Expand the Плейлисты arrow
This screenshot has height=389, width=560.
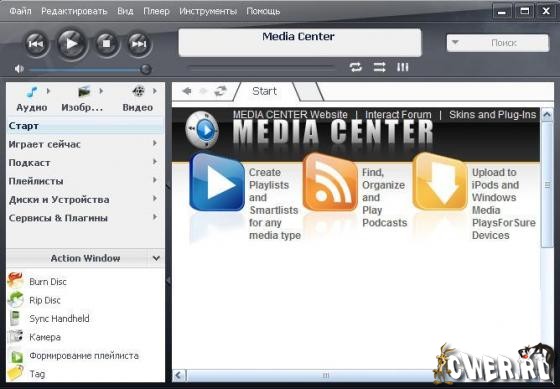pyautogui.click(x=155, y=180)
